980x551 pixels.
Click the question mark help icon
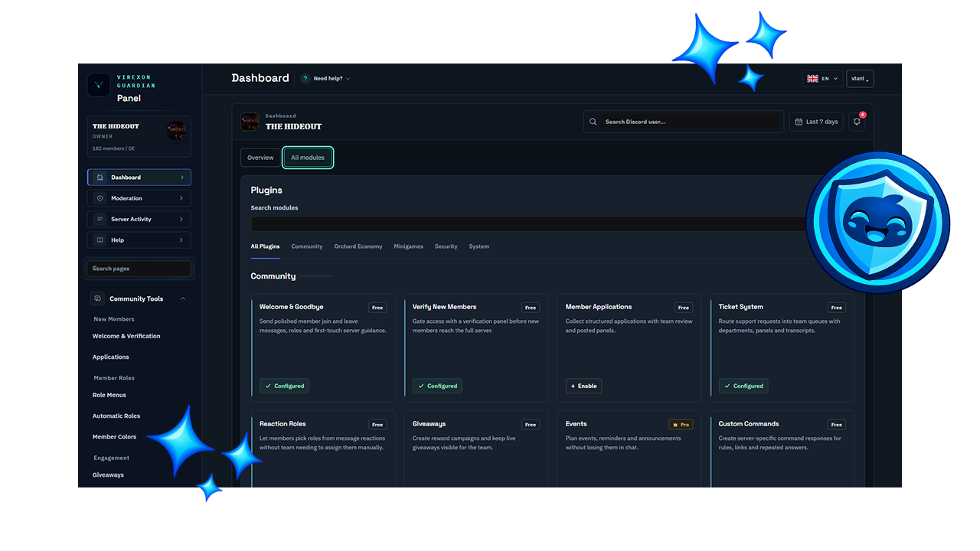click(305, 79)
